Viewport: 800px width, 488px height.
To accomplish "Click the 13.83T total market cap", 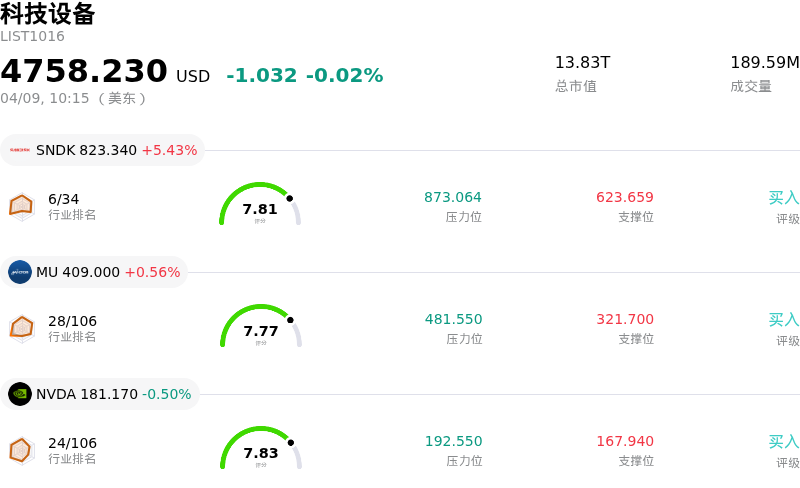I will click(582, 63).
